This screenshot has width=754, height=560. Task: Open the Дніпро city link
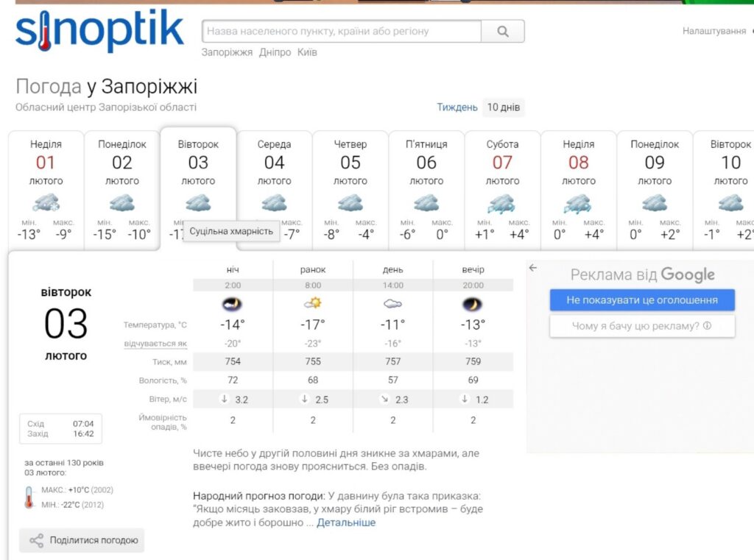tap(275, 52)
